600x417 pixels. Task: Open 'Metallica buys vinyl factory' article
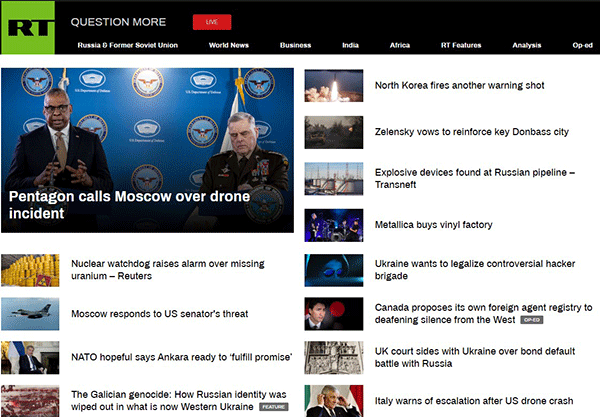[433, 225]
